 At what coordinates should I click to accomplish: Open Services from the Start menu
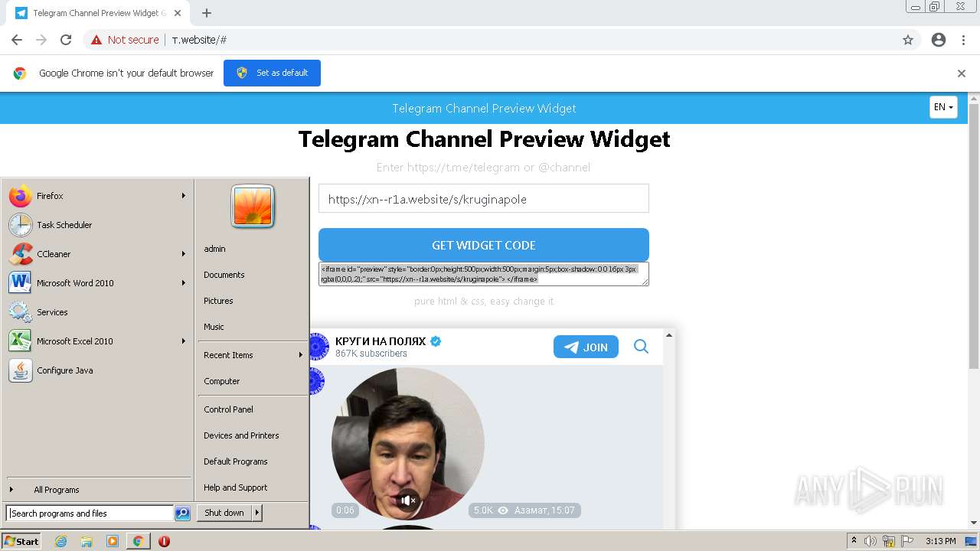point(97,312)
